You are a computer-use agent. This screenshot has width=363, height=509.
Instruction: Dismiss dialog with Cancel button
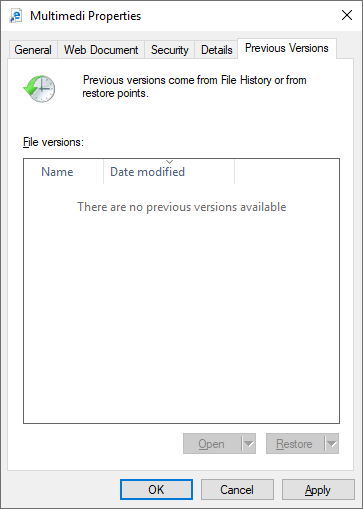pos(237,490)
